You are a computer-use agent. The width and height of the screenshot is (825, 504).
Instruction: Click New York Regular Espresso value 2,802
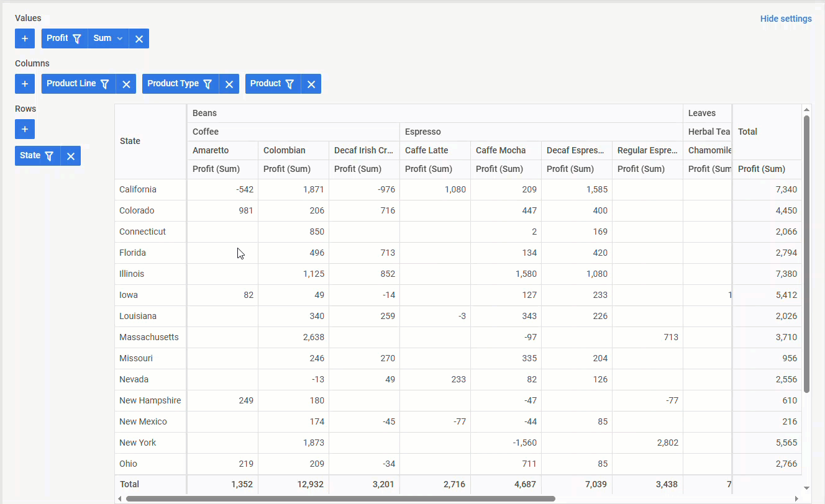click(647, 443)
